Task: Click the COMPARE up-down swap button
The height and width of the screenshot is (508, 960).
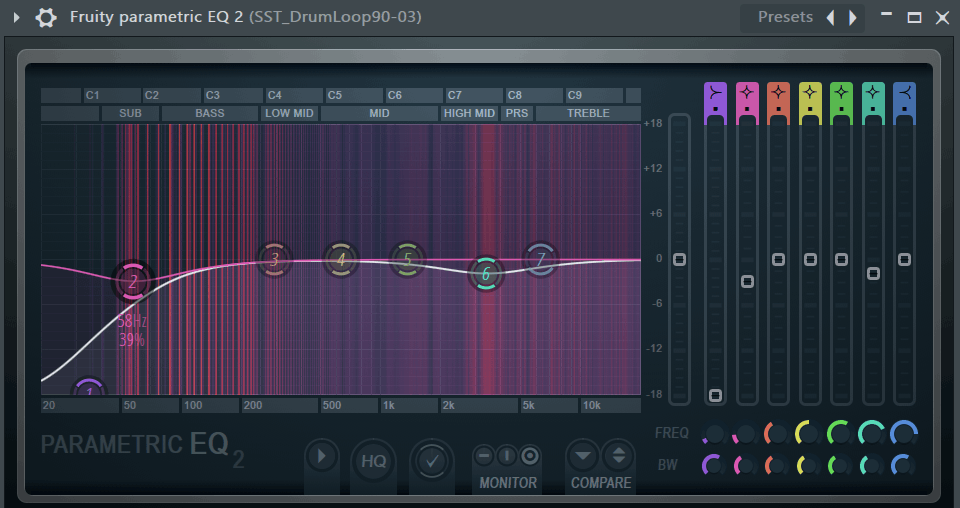Action: click(617, 456)
